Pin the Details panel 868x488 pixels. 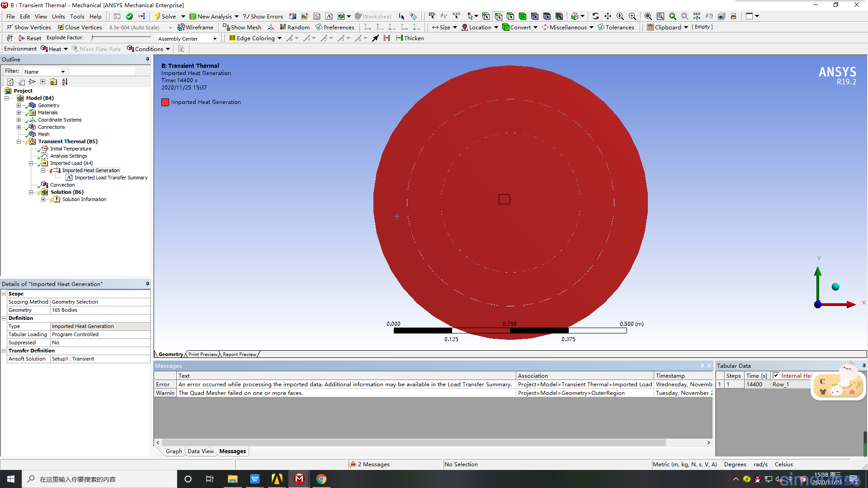[x=147, y=284]
